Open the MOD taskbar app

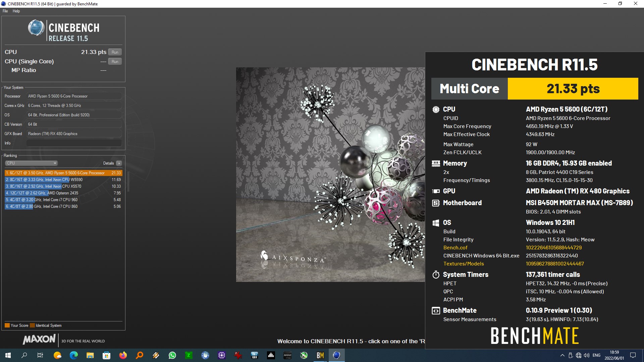tap(287, 355)
